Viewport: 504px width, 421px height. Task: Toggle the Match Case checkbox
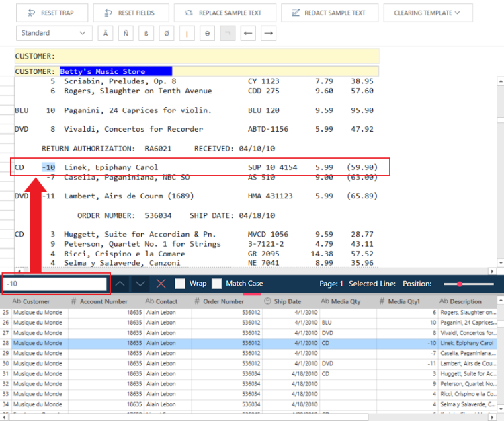(217, 284)
